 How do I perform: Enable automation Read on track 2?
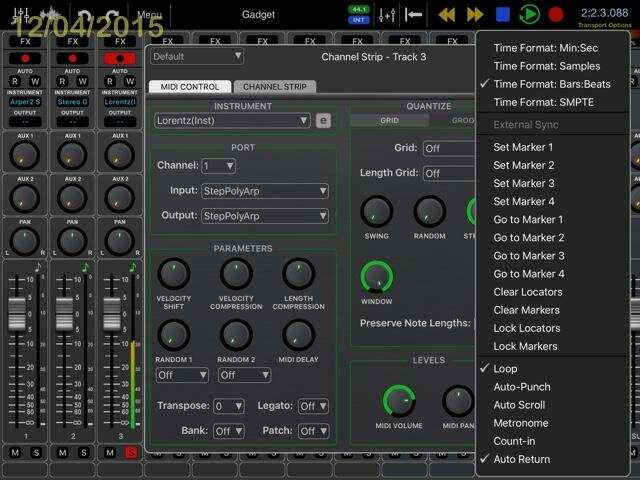tap(62, 81)
